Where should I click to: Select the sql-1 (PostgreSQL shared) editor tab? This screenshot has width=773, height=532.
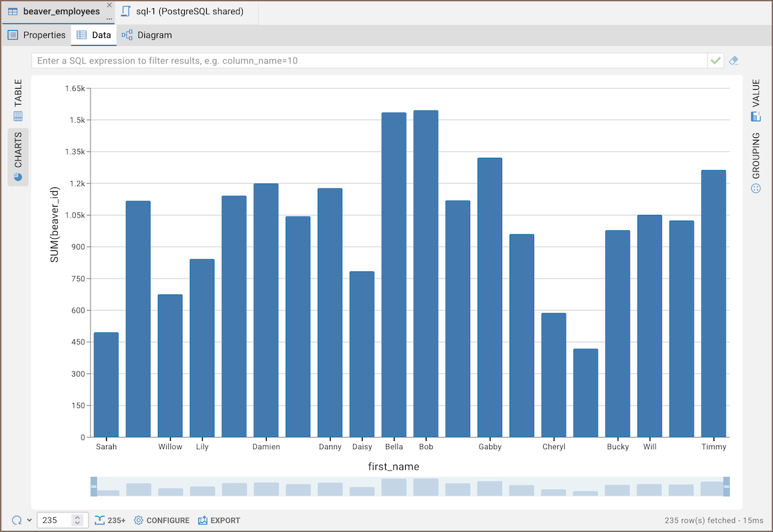pyautogui.click(x=182, y=12)
